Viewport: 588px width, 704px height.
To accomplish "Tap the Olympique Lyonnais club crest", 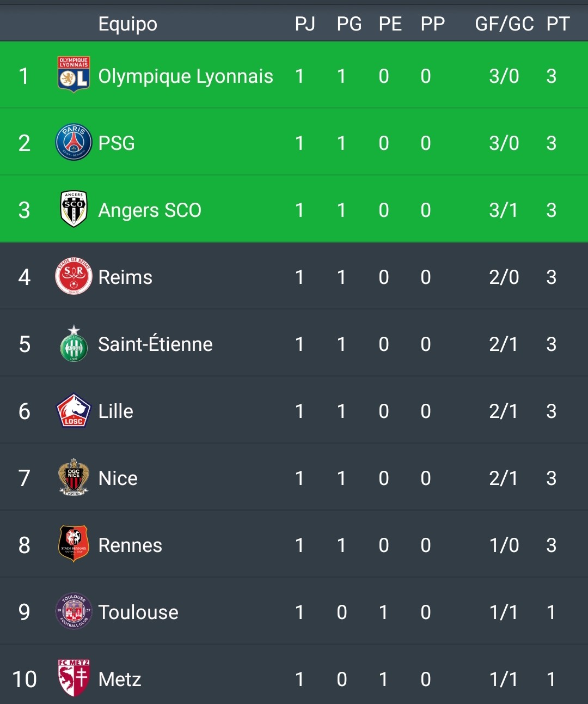I will pyautogui.click(x=73, y=75).
